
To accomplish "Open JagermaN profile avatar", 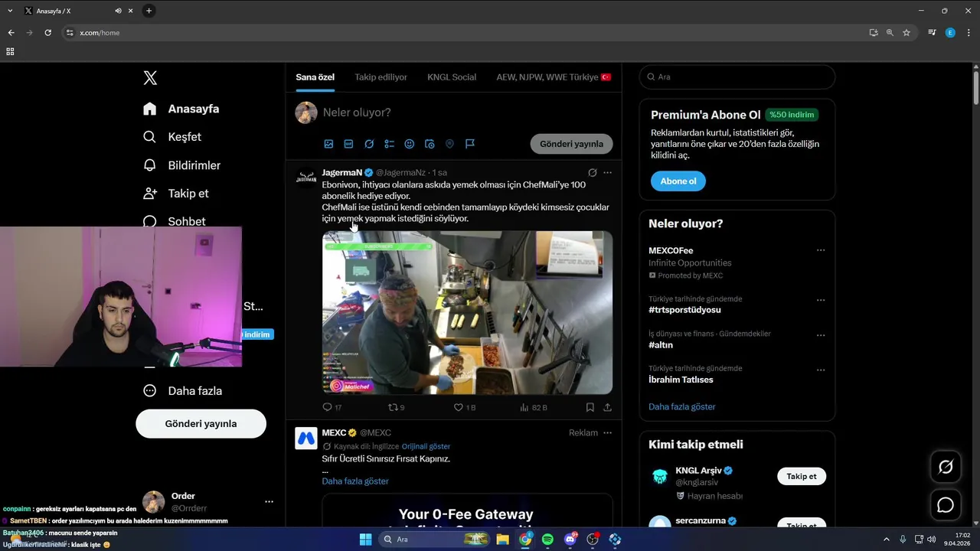I will (306, 177).
